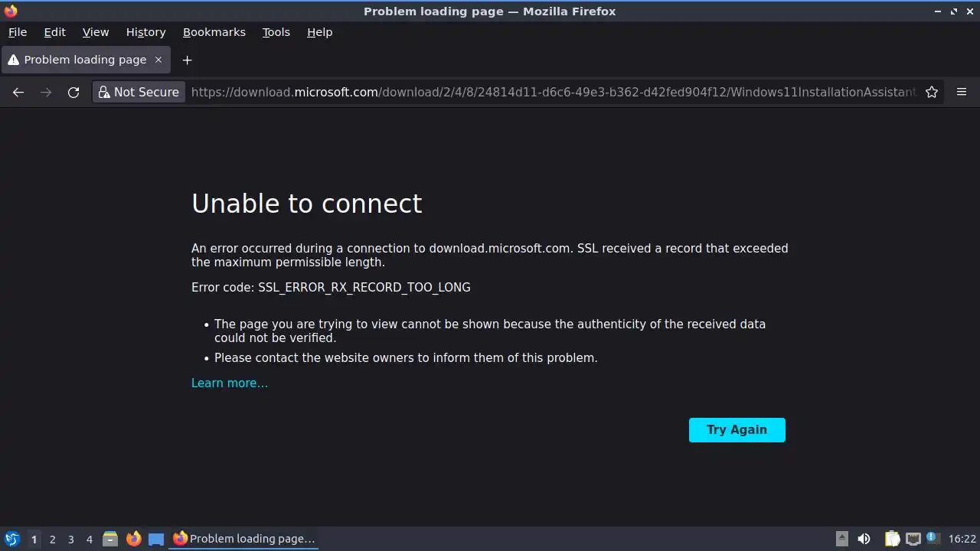Click the Not Secure lock indicator
Viewport: 980px width, 551px height.
pos(139,92)
